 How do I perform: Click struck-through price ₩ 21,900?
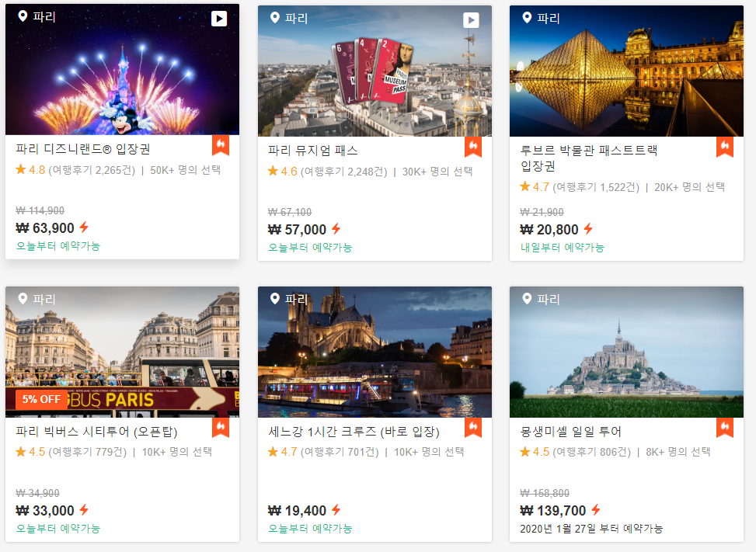(x=542, y=212)
